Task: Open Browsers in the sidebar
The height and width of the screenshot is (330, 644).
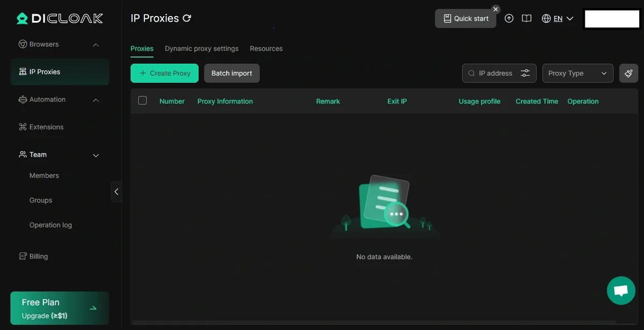Action: pyautogui.click(x=44, y=44)
